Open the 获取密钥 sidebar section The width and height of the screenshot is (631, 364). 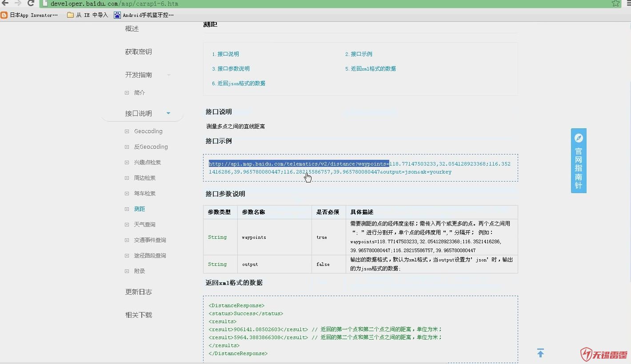139,51
